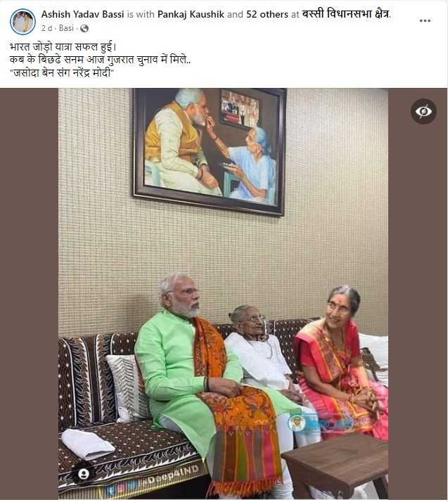Click the framed painting on the wall

(x=210, y=151)
